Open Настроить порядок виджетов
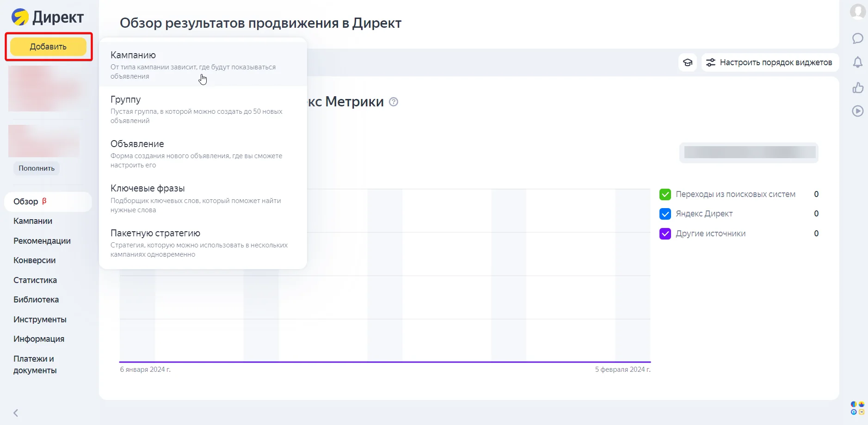 click(770, 62)
